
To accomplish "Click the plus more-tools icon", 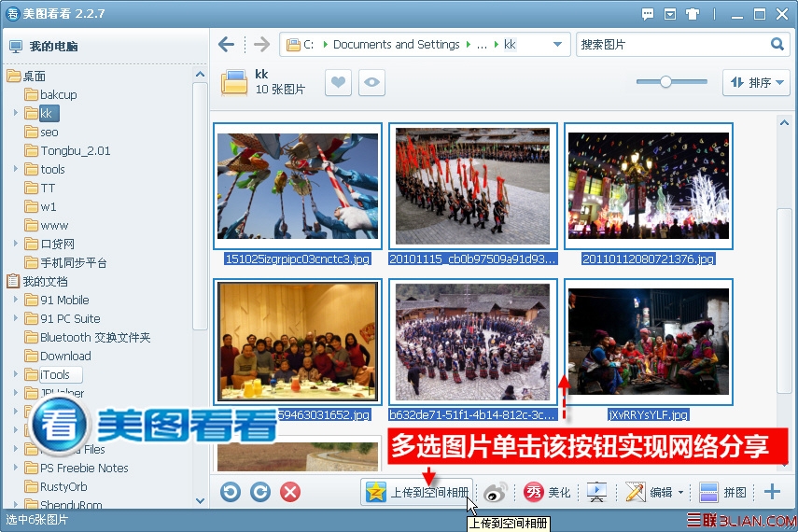I will click(772, 492).
